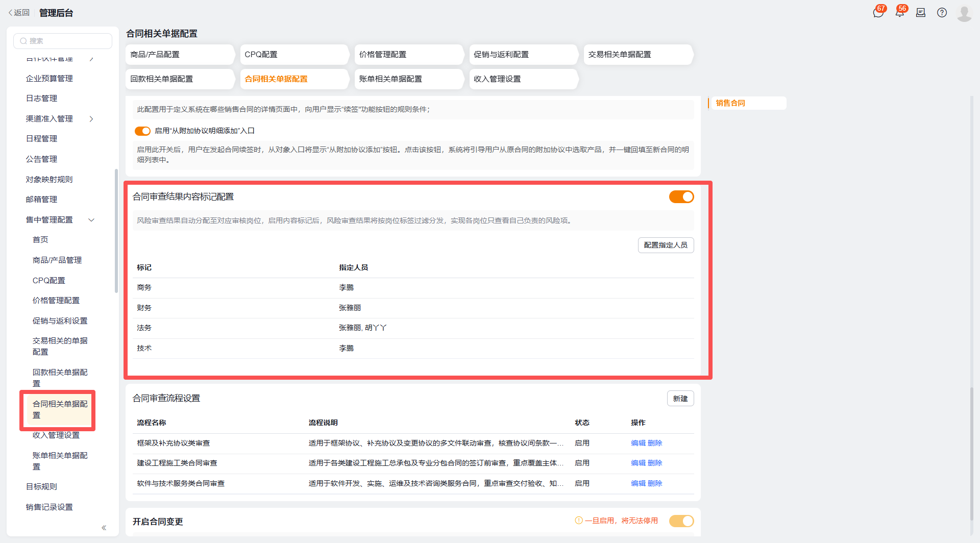The height and width of the screenshot is (543, 980).
Task: Switch to 收入管理设置 tab
Action: tap(524, 79)
